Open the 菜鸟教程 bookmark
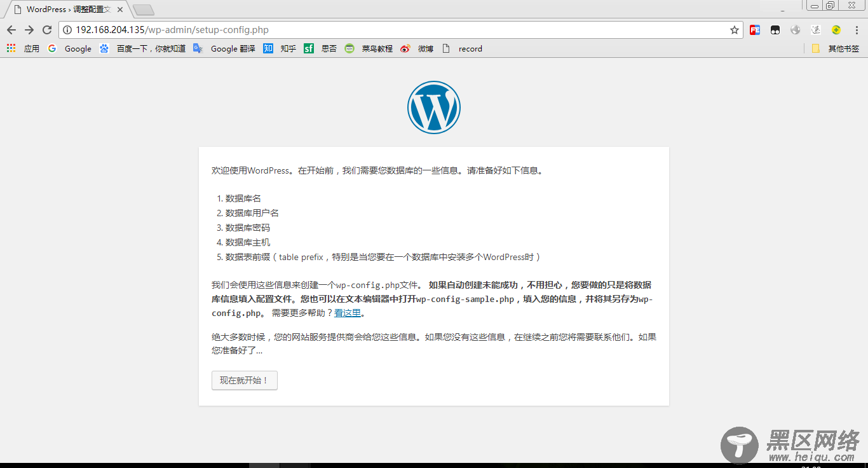The width and height of the screenshot is (868, 468). 369,48
